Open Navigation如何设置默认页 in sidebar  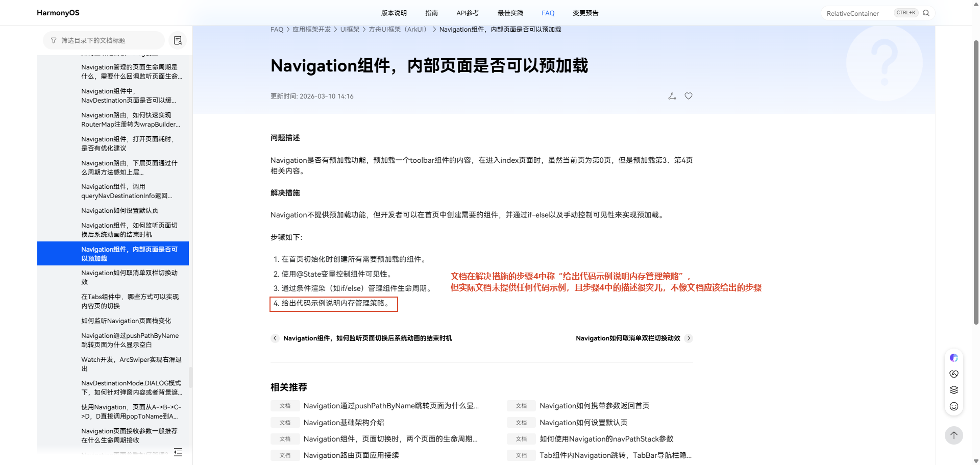pyautogui.click(x=119, y=211)
